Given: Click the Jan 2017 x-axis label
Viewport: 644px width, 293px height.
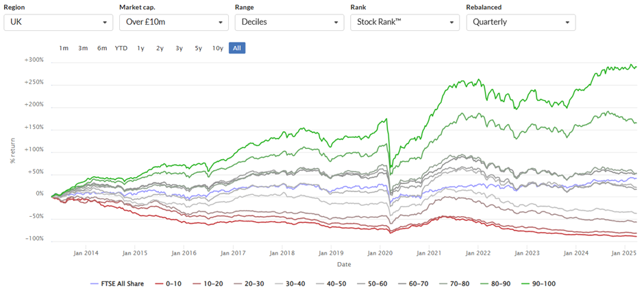Looking at the screenshot, I should [x=234, y=253].
